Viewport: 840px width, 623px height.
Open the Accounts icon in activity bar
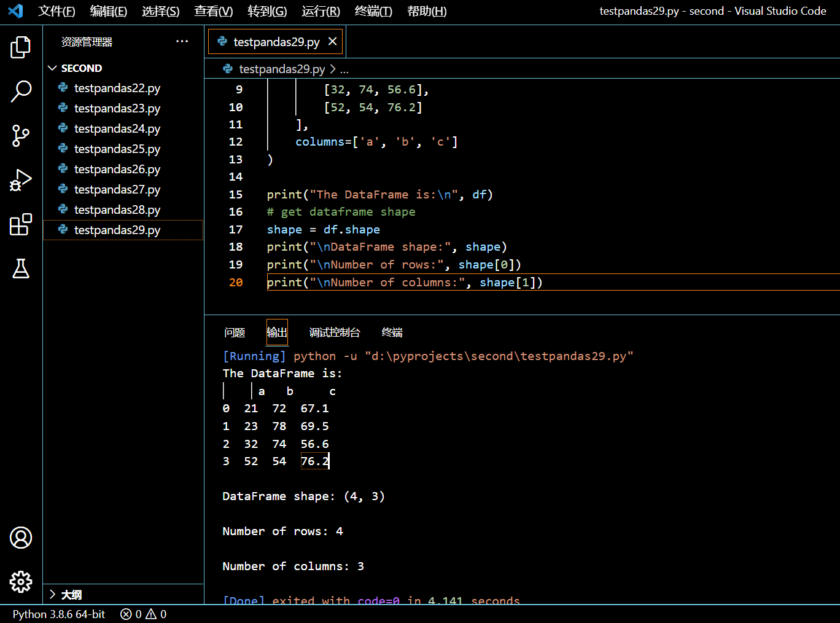[x=21, y=538]
